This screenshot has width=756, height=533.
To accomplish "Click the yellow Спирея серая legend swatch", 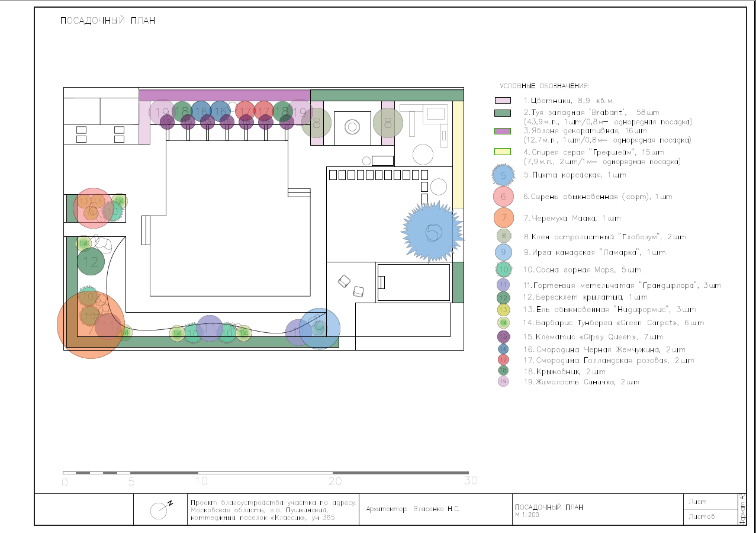I will point(503,152).
